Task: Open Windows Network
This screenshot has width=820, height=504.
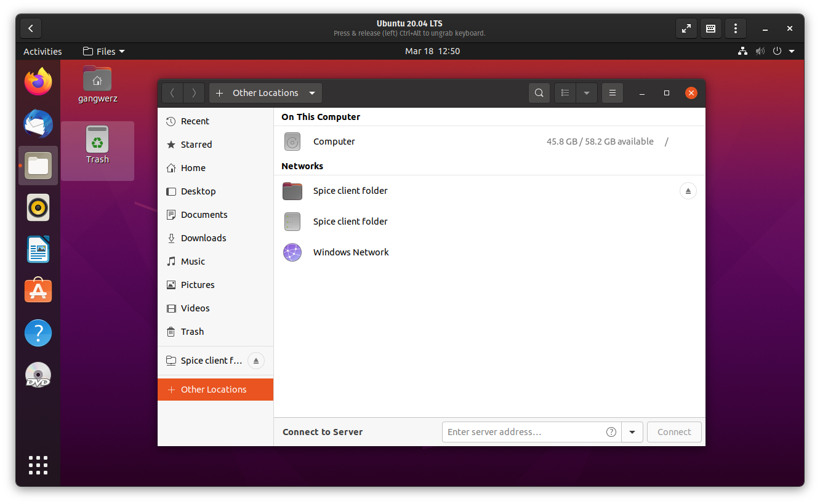Action: coord(351,252)
